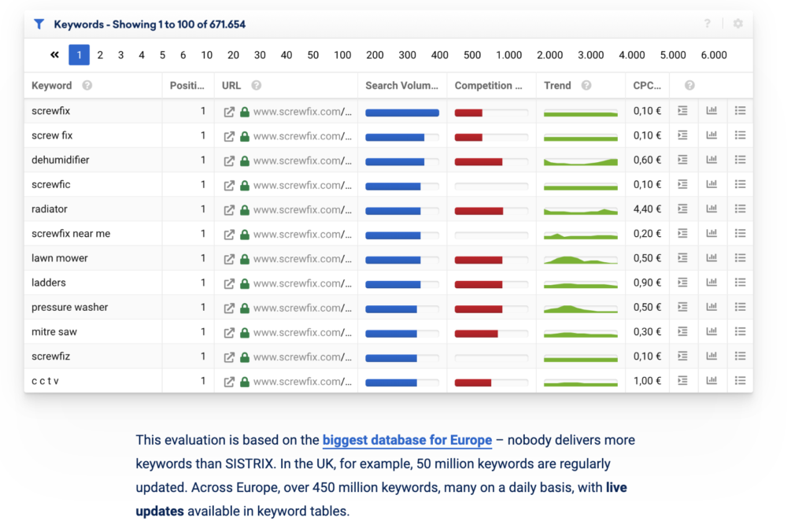Screen dimensions: 806x532
Task: Open SERP view icon for screwfiz row
Action: pyautogui.click(x=682, y=356)
